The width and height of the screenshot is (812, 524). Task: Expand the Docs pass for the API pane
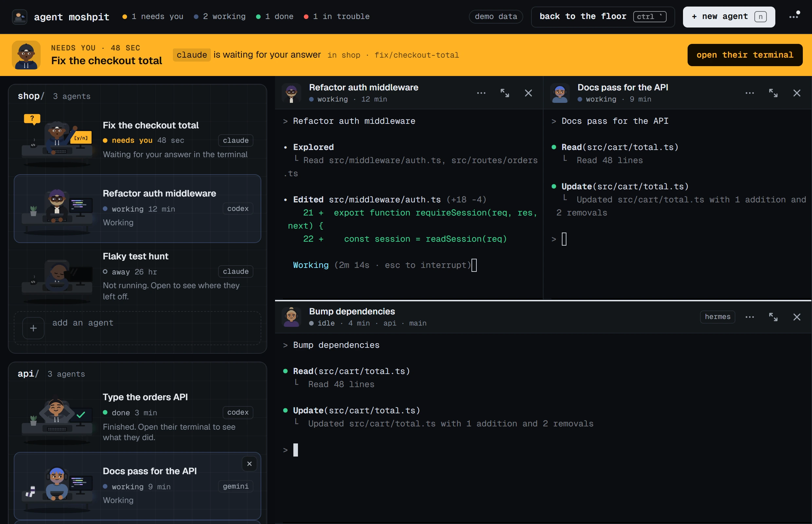(x=773, y=93)
